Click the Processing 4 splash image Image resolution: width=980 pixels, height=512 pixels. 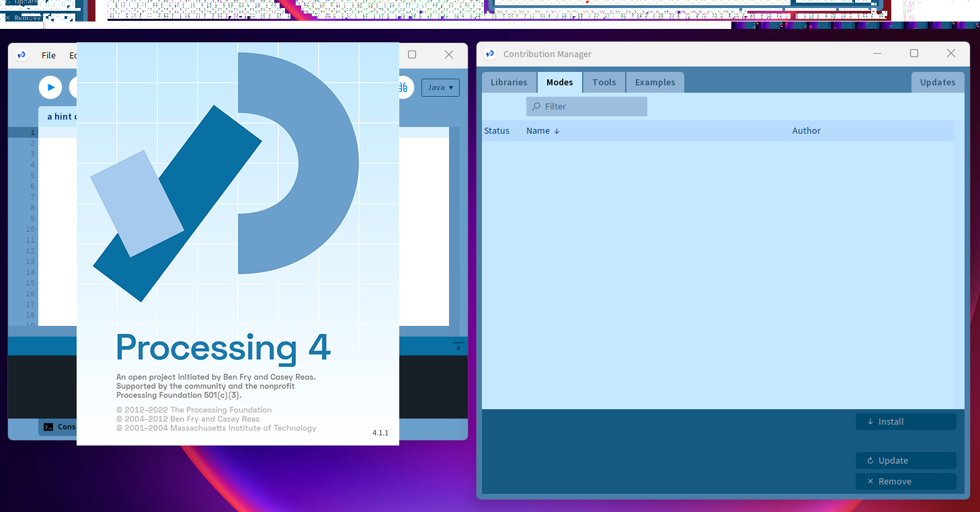point(238,244)
